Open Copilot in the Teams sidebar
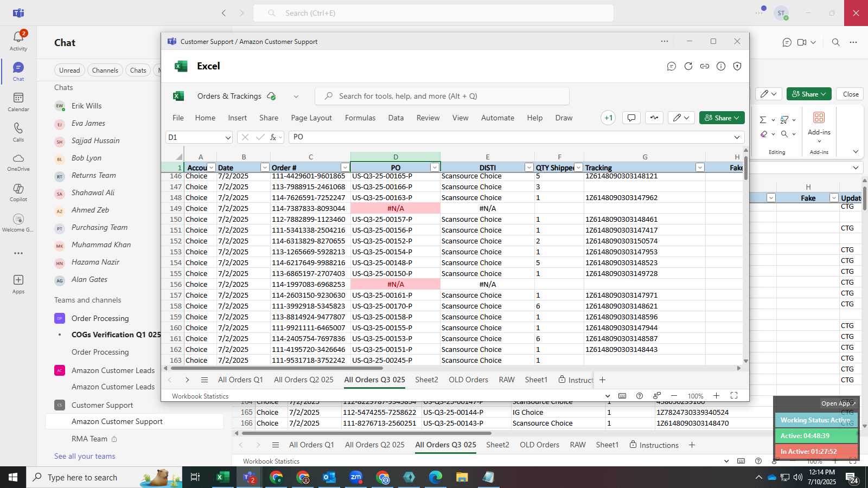The image size is (868, 488). pos(18,192)
